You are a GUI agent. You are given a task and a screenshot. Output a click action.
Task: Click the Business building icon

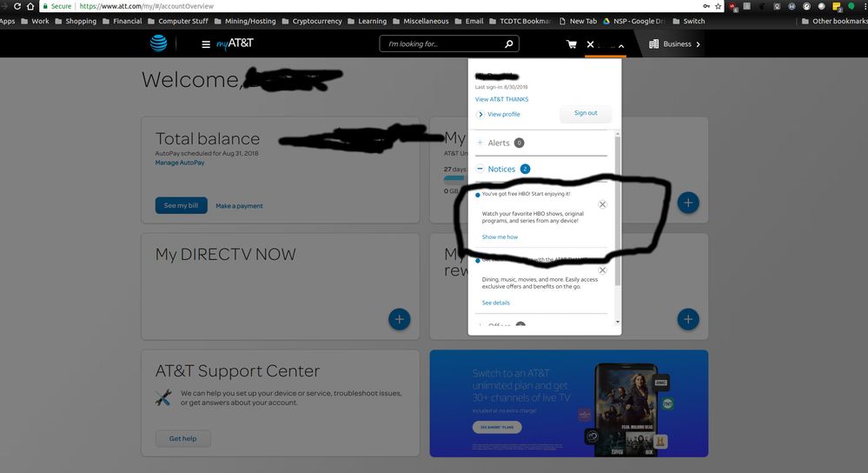point(653,43)
